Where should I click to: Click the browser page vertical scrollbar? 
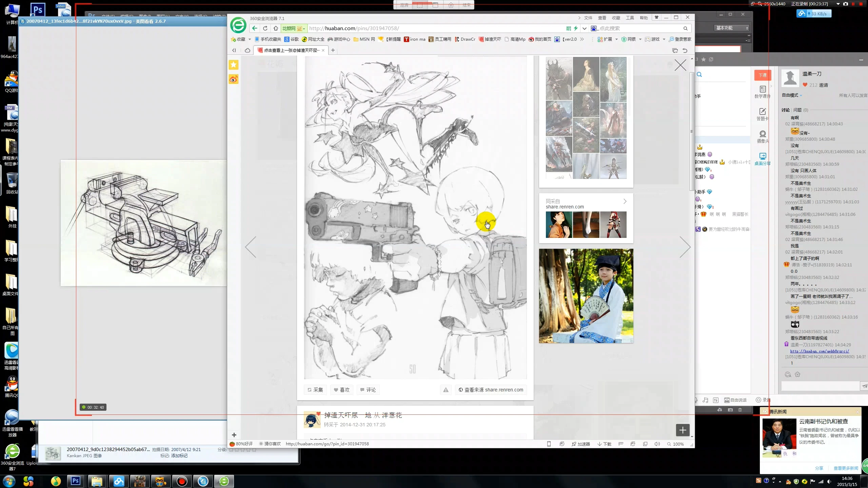(692, 131)
